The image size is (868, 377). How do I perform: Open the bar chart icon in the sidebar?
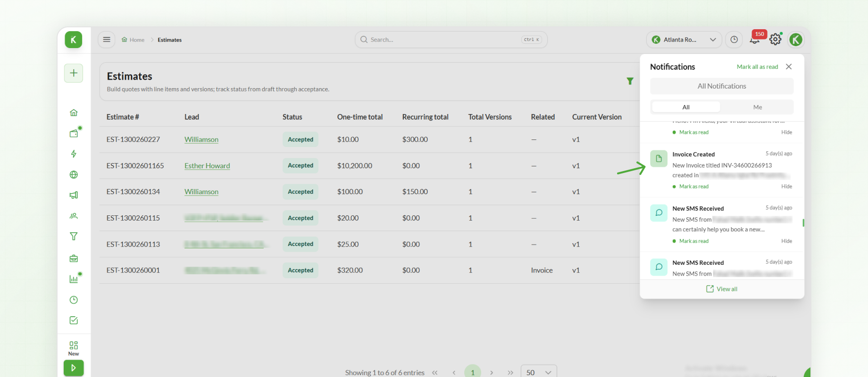74,279
